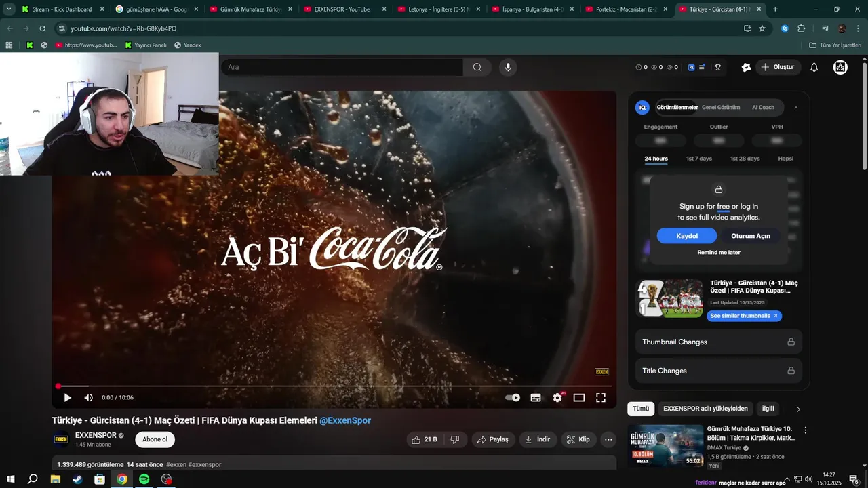Click the blue Kaydol sign-up button
This screenshot has width=868, height=488.
(x=687, y=236)
